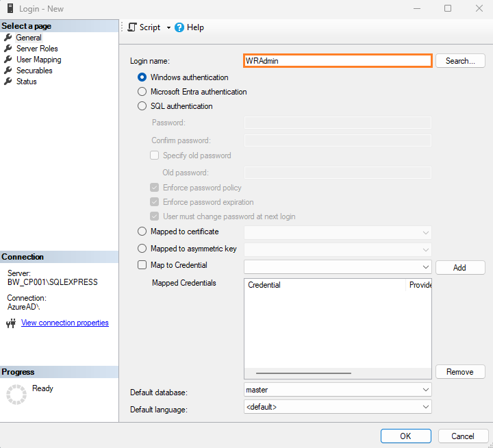This screenshot has height=448, width=493.
Task: Click the OK button
Action: click(405, 436)
